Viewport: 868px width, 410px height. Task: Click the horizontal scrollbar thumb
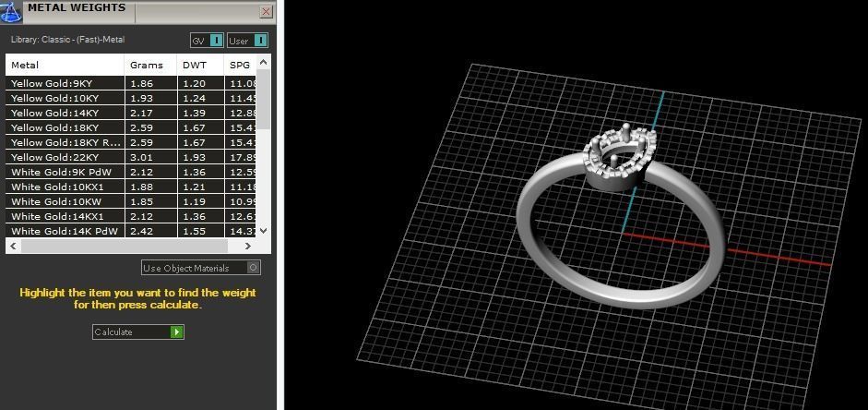[x=125, y=246]
